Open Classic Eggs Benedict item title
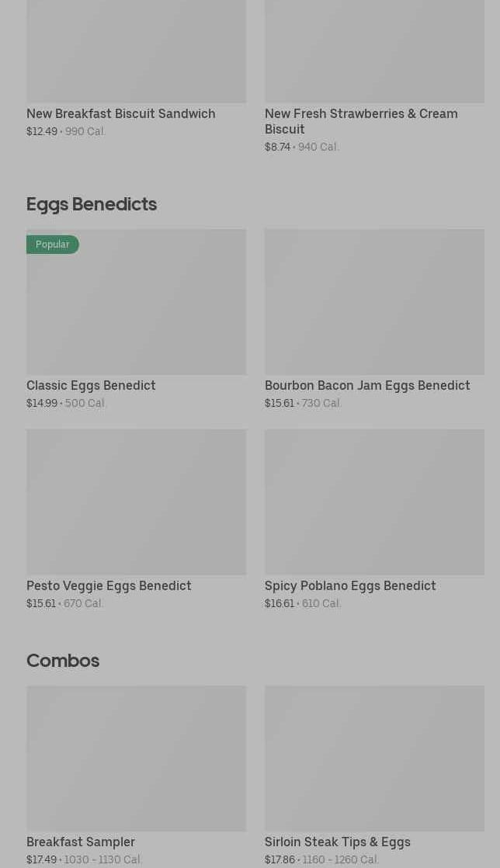Viewport: 500px width, 868px height. (91, 385)
